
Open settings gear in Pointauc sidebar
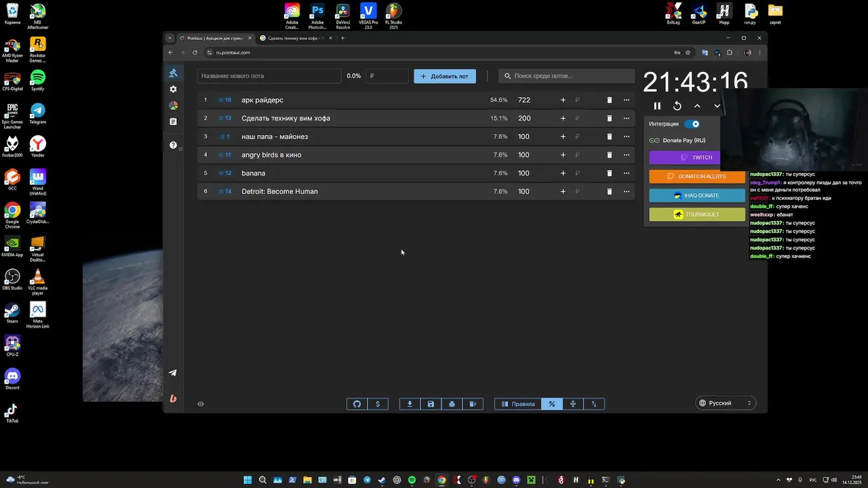tap(173, 89)
